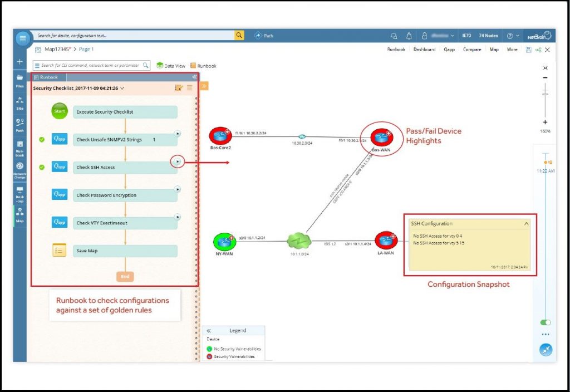The height and width of the screenshot is (392, 570).
Task: Collapse the Runbook panel with double chevron
Action: (194, 77)
